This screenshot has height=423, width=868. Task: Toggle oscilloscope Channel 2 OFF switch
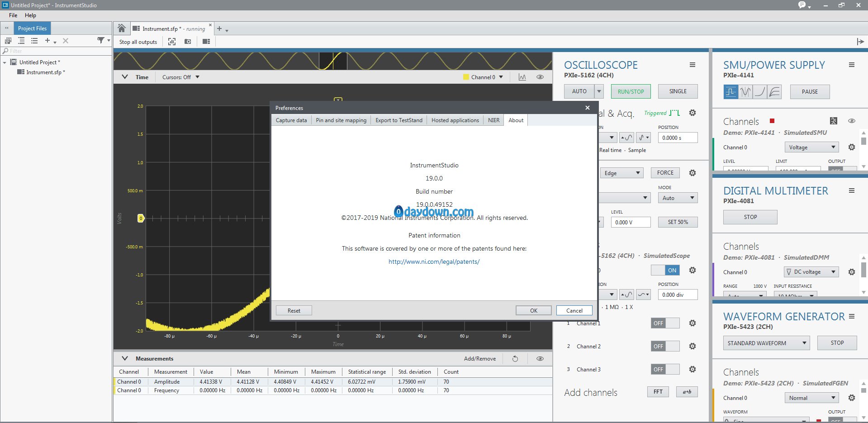[x=665, y=346]
